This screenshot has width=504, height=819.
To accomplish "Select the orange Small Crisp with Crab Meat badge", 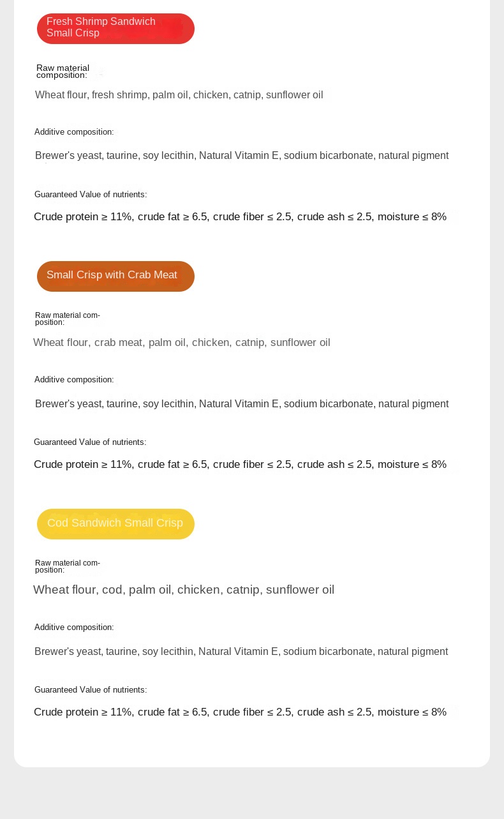I will (115, 276).
